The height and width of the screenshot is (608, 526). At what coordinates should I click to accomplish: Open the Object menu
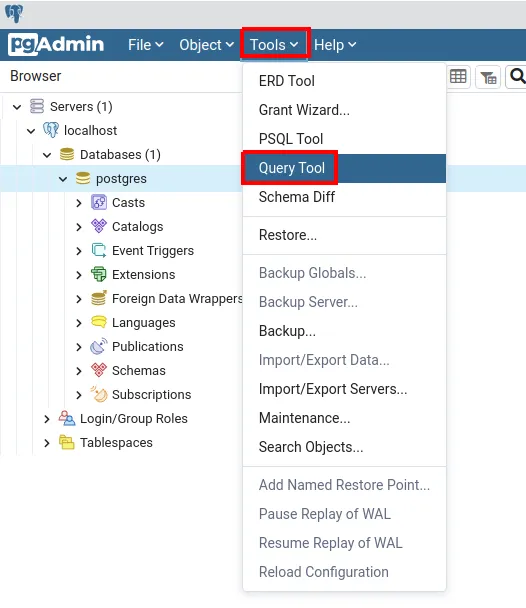(x=207, y=45)
